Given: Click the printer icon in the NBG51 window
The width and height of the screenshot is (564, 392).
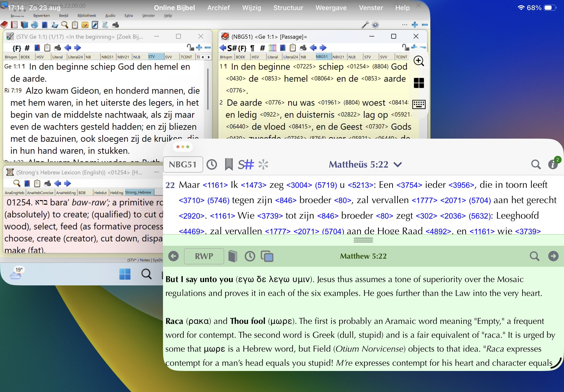Looking at the screenshot, I should (303, 48).
